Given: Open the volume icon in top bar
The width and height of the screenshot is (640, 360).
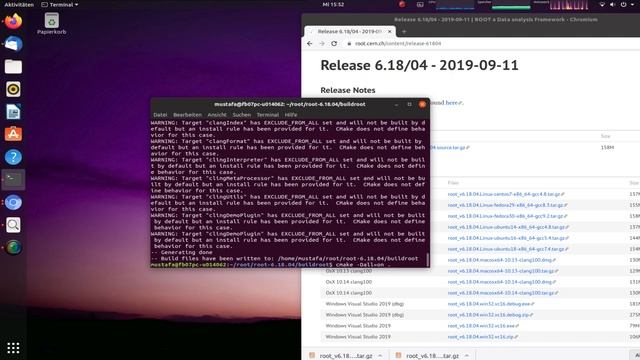Looking at the screenshot, I should 612,4.
